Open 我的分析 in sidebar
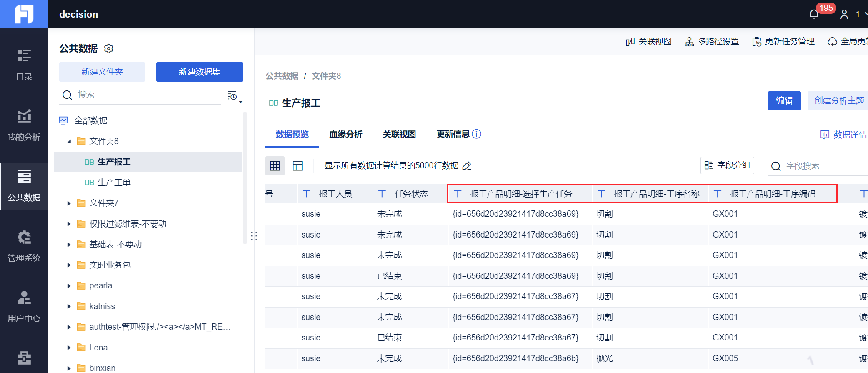 coord(24,125)
